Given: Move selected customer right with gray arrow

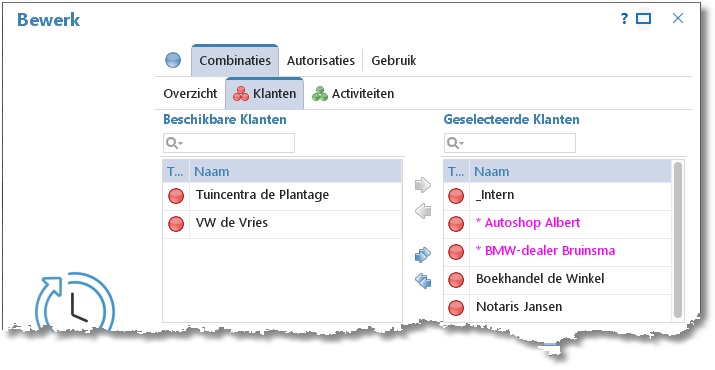Looking at the screenshot, I should [423, 185].
